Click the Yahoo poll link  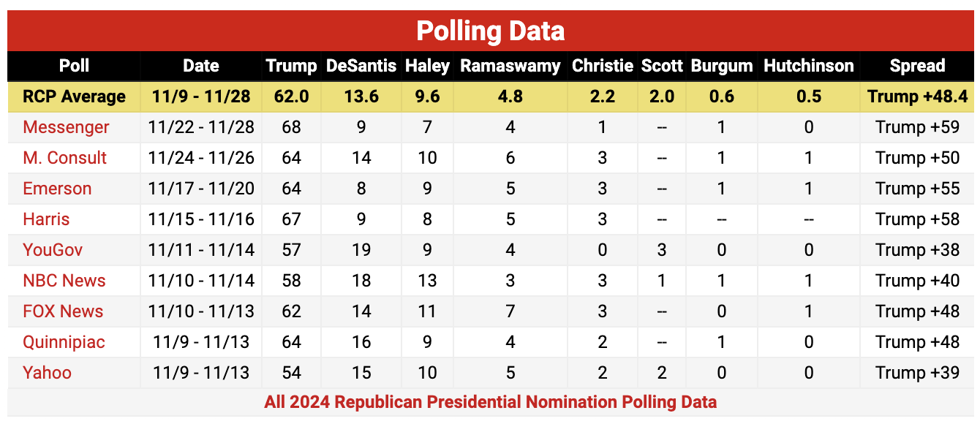[x=47, y=373]
